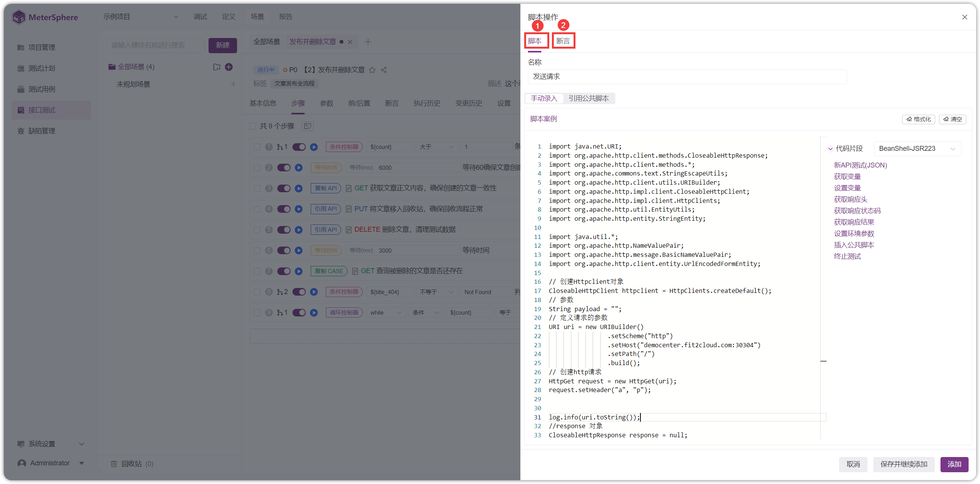Run step 3 with its play icon
The width and height of the screenshot is (980, 484).
299,188
